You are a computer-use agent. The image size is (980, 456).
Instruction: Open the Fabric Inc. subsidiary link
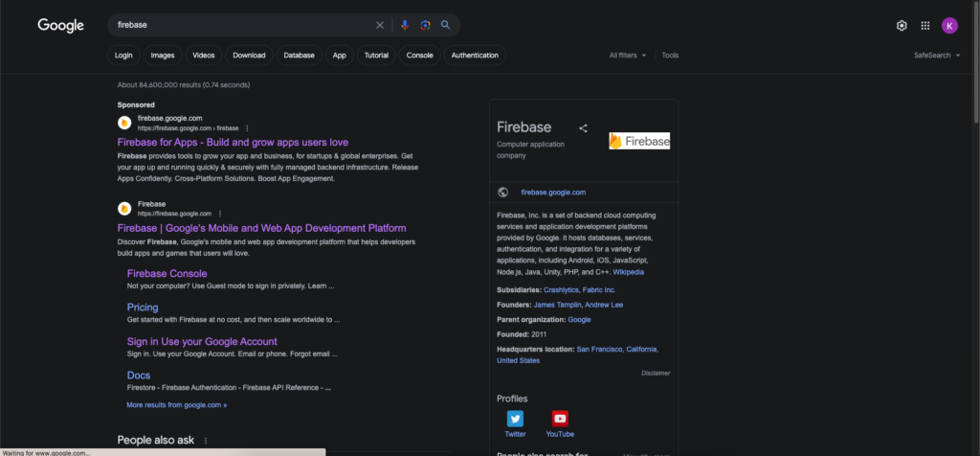click(599, 289)
